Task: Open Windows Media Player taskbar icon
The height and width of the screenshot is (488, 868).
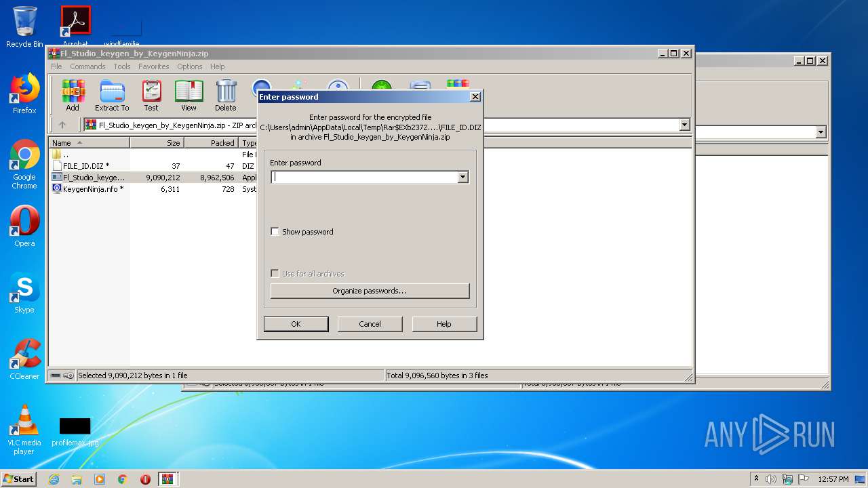Action: tap(100, 479)
